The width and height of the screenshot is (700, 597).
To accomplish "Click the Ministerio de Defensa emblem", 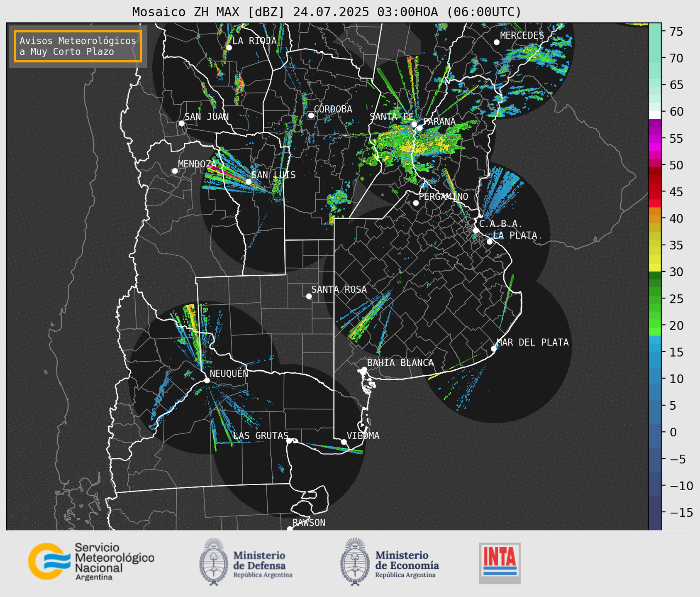I will [214, 562].
